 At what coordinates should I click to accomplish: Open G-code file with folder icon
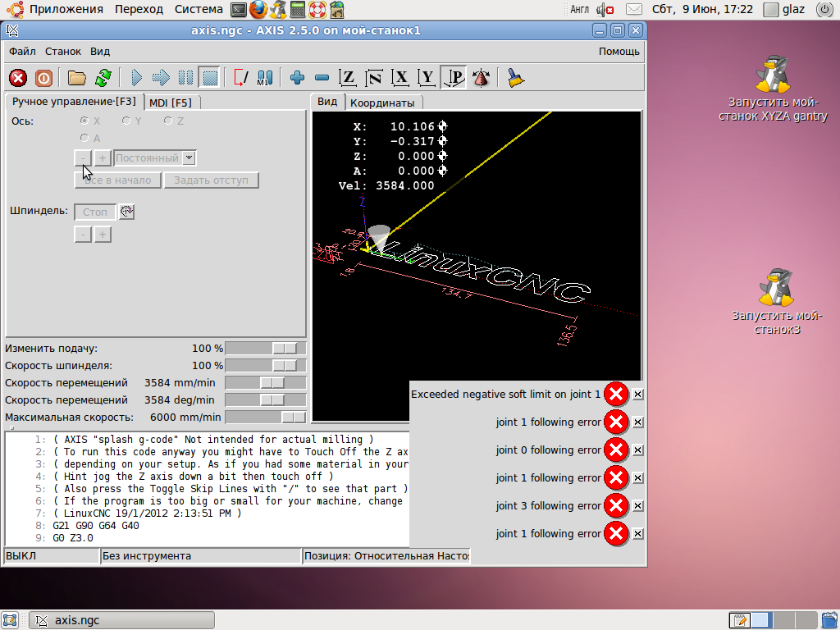tap(76, 78)
